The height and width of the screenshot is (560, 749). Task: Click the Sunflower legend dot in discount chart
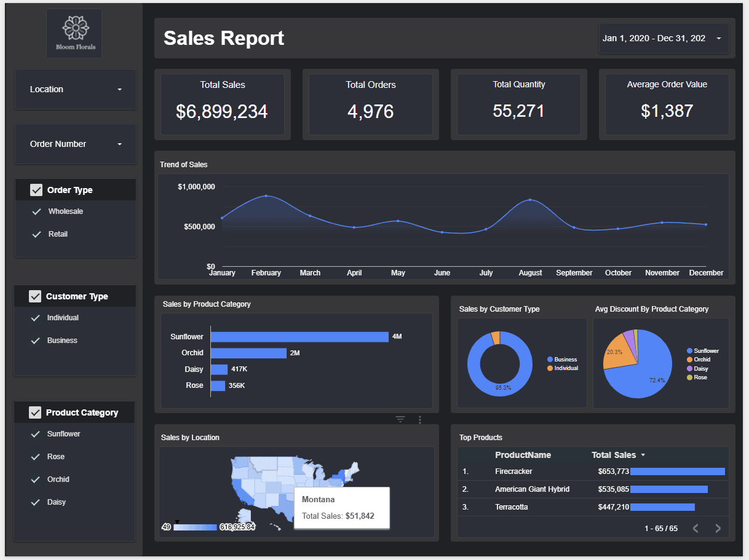[x=689, y=351]
